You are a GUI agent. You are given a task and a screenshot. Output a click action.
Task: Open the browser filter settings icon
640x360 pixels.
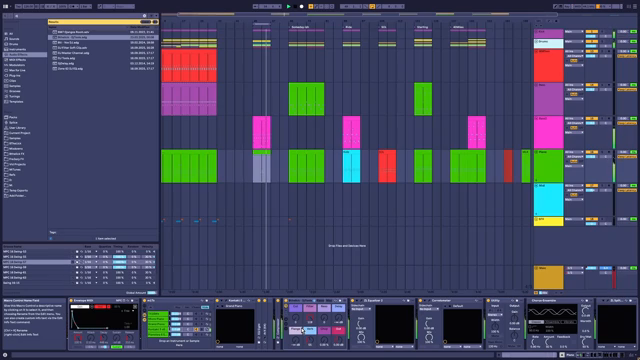click(144, 16)
